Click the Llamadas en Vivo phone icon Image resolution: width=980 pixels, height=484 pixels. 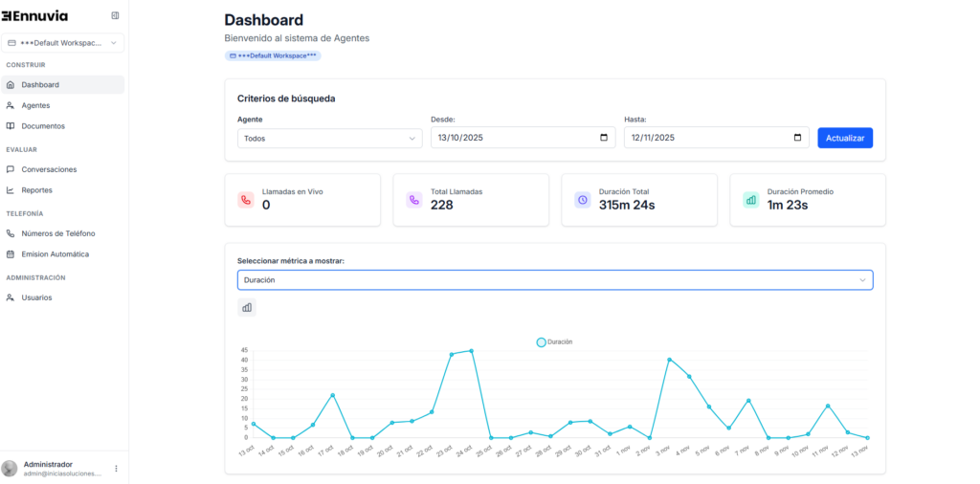point(246,200)
